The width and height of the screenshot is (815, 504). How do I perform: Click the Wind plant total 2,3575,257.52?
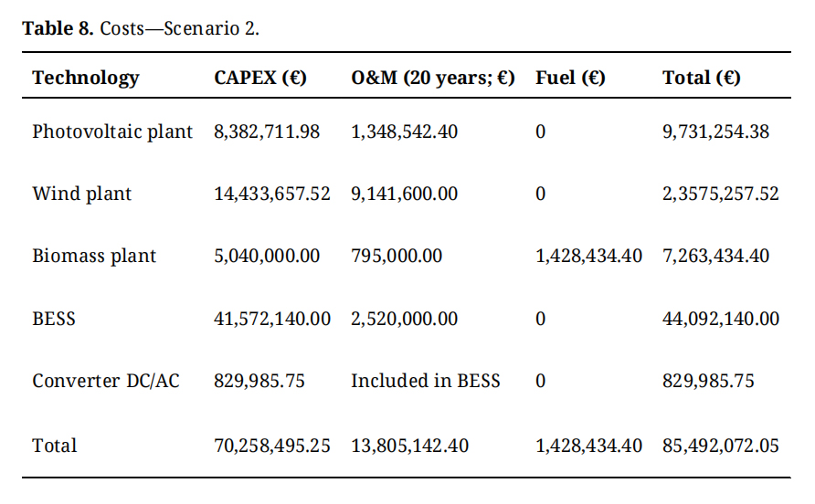(721, 194)
